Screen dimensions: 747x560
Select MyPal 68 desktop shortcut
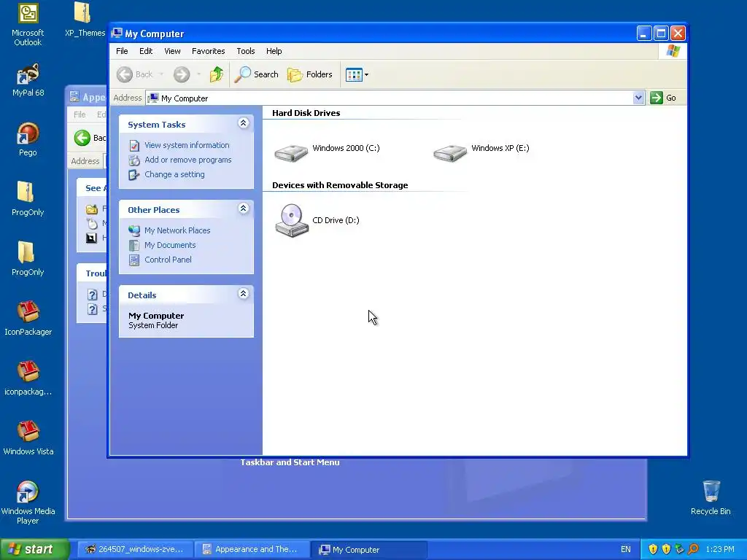[x=28, y=80]
